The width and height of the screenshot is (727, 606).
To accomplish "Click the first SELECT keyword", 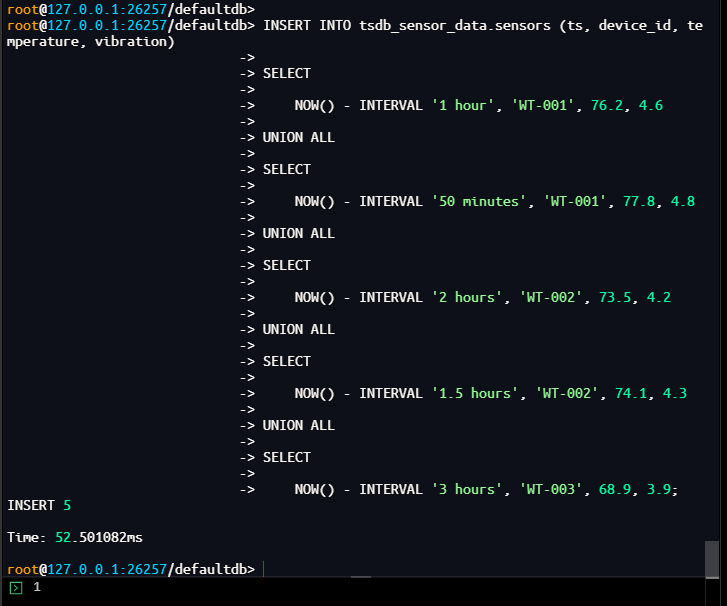I will coord(287,73).
